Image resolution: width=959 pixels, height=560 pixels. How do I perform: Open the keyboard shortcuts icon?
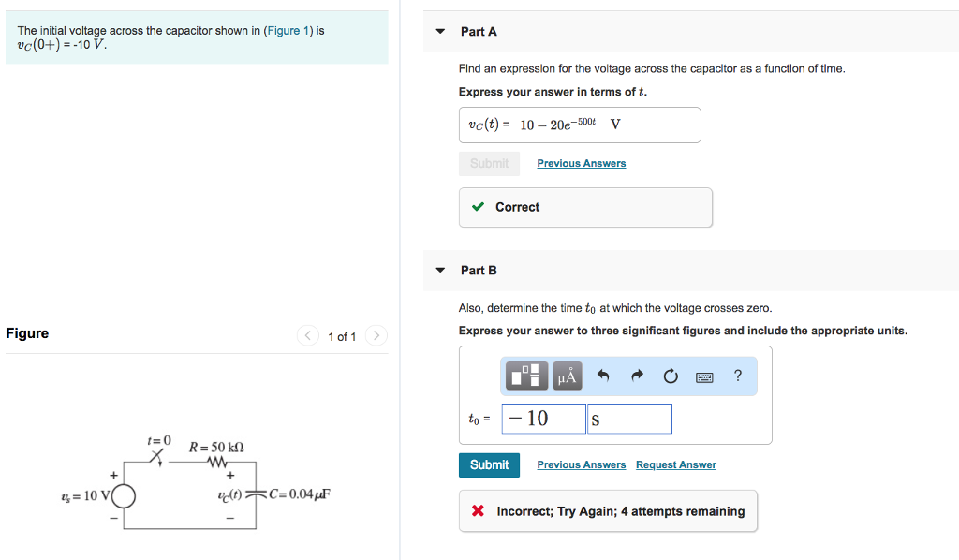click(705, 376)
